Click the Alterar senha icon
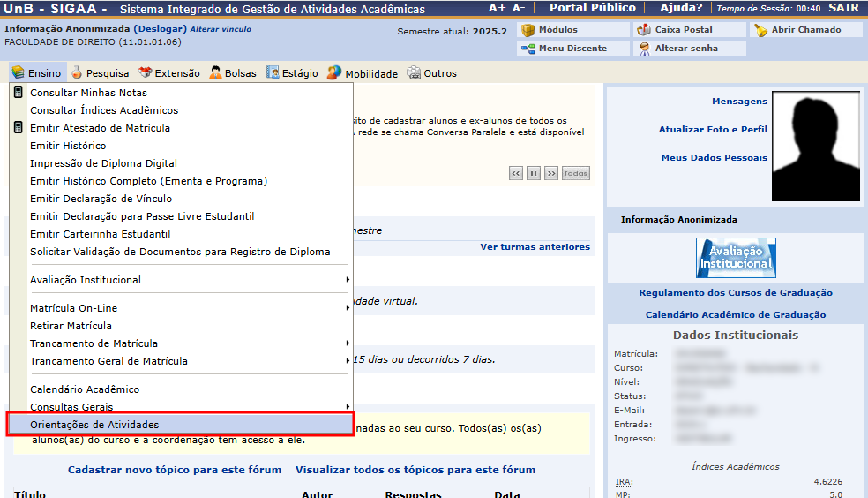 pos(645,49)
